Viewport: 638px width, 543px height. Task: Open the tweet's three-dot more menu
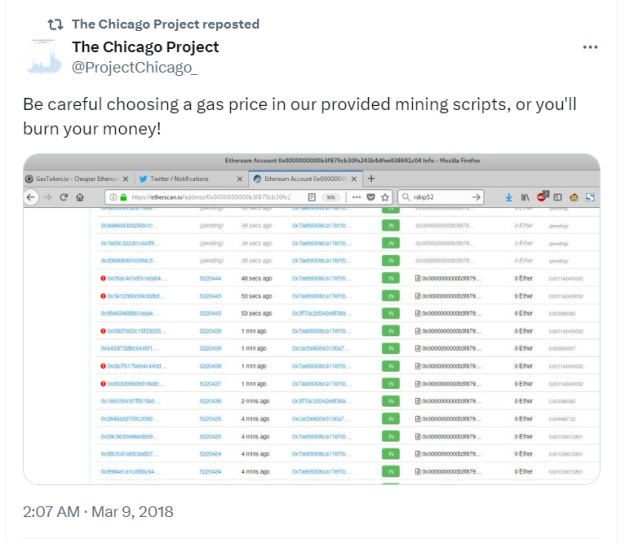[x=590, y=47]
